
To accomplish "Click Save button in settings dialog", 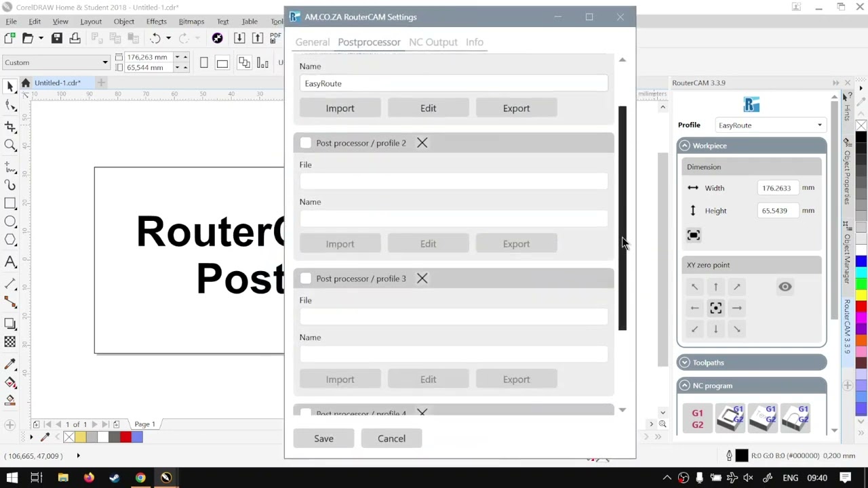I will [323, 439].
